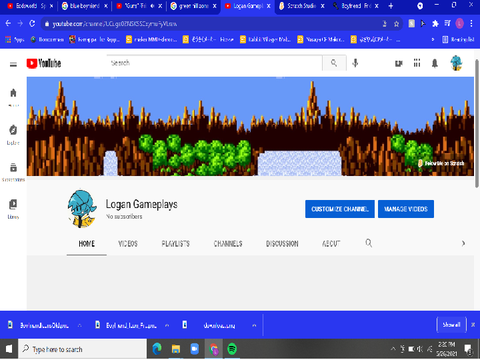Switch to the channel Playlists tab
Screen dimensions: 480x360
tap(176, 244)
